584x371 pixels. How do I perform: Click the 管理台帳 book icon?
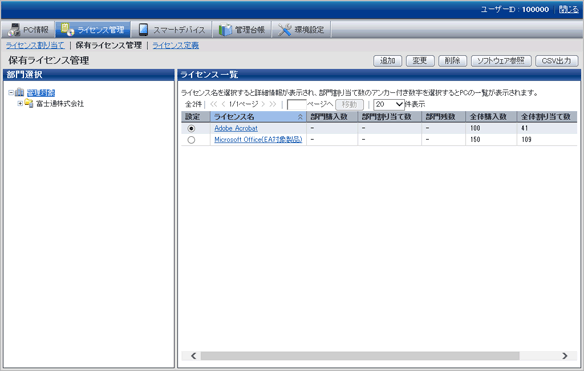click(x=225, y=30)
